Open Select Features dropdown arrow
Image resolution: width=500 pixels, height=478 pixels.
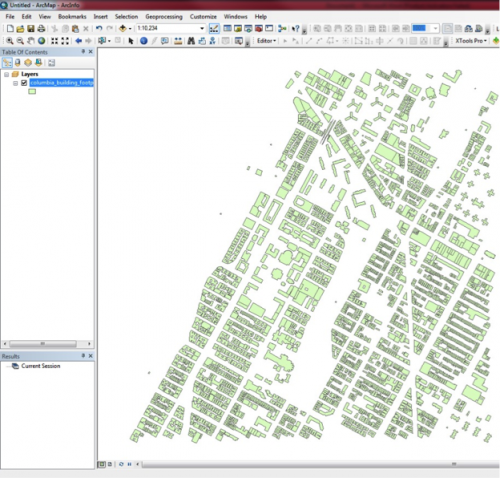point(109,41)
